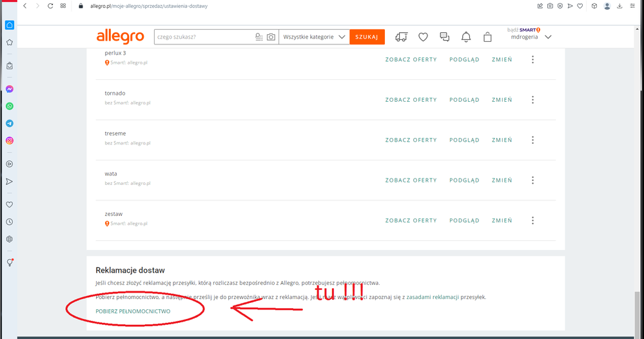Open Instagram in the sidebar
The image size is (644, 339).
(x=10, y=140)
